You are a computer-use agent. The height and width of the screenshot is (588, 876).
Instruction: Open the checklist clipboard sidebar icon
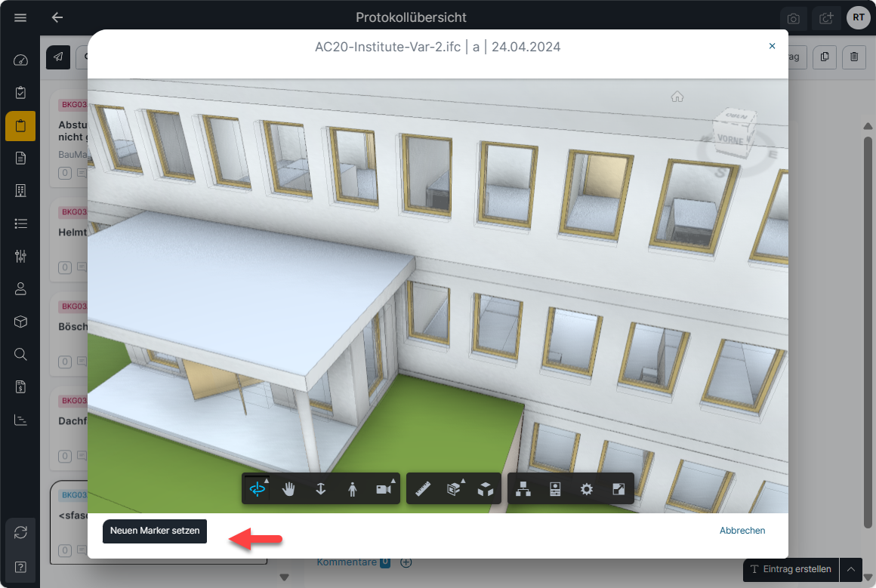tap(20, 93)
